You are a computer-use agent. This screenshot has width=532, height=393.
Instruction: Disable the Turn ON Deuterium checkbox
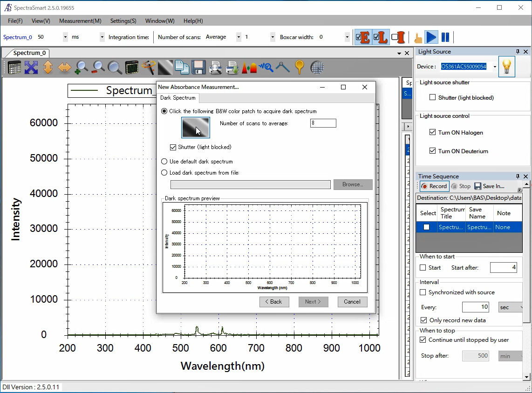click(433, 151)
